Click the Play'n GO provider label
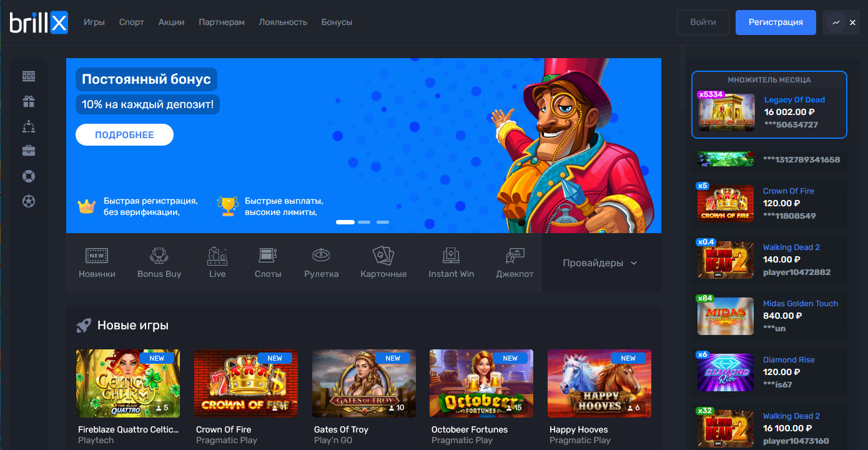This screenshot has width=868, height=450. (x=333, y=440)
